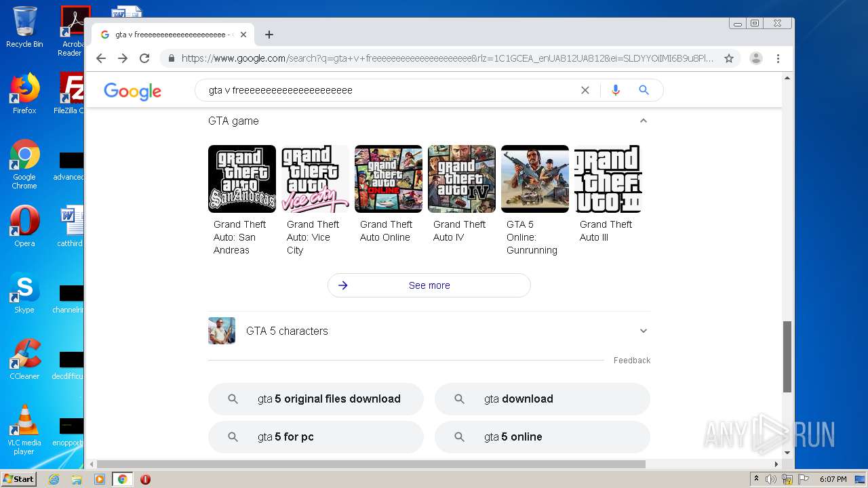Click the scroll up arrow
The height and width of the screenshot is (488, 868).
point(787,79)
